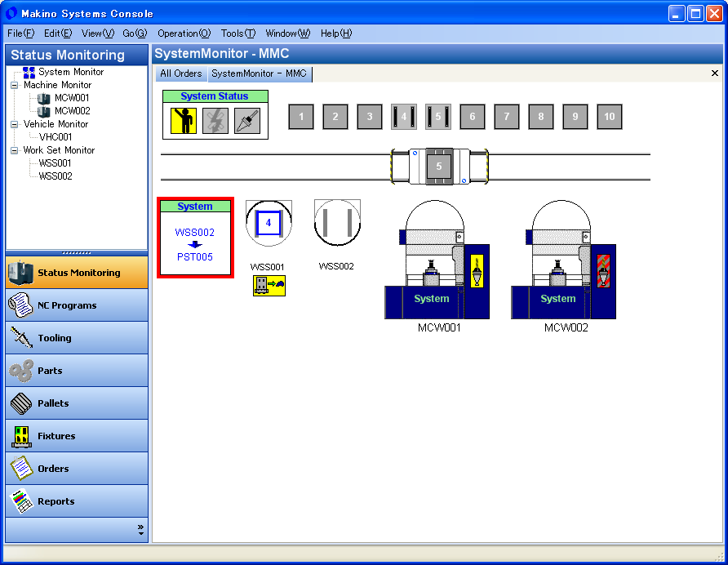Viewport: 728px width, 565px height.
Task: Switch to the All Orders tab
Action: point(181,73)
